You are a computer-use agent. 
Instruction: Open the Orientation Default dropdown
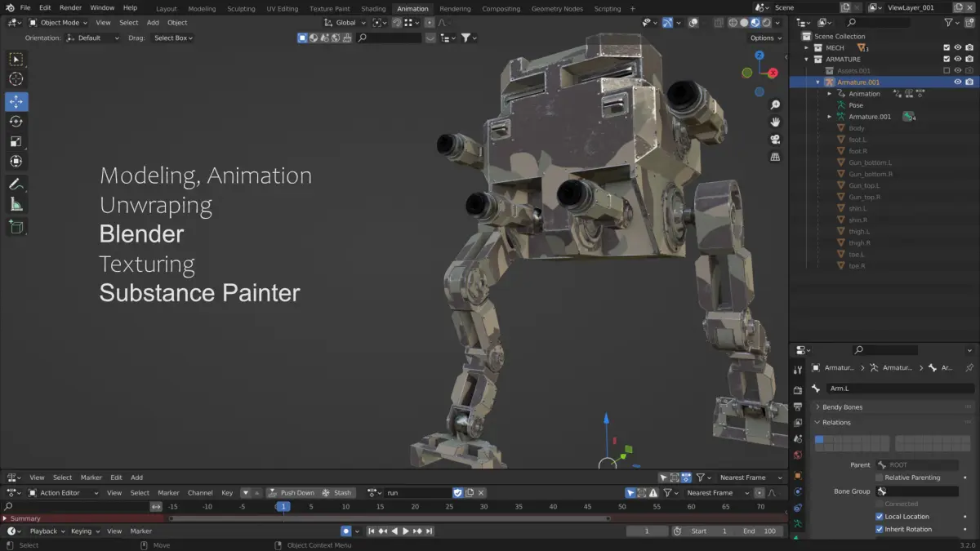tap(92, 38)
